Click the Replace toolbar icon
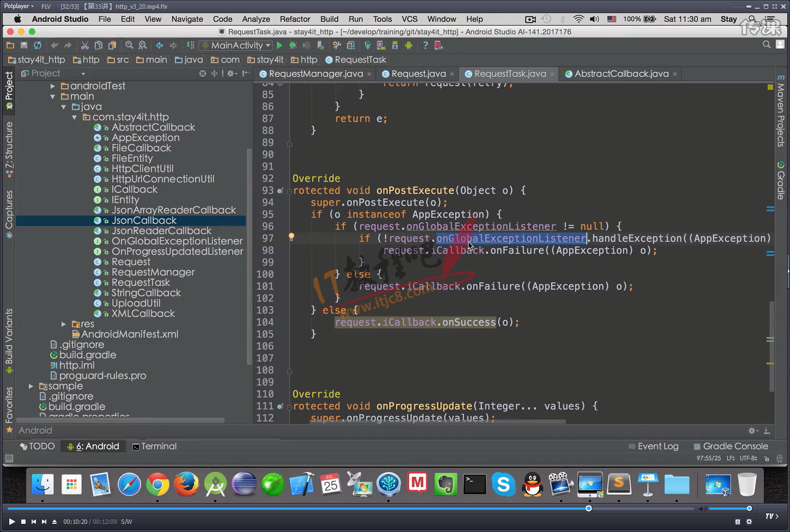Screen dimensions: 790x532 pyautogui.click(x=143, y=46)
